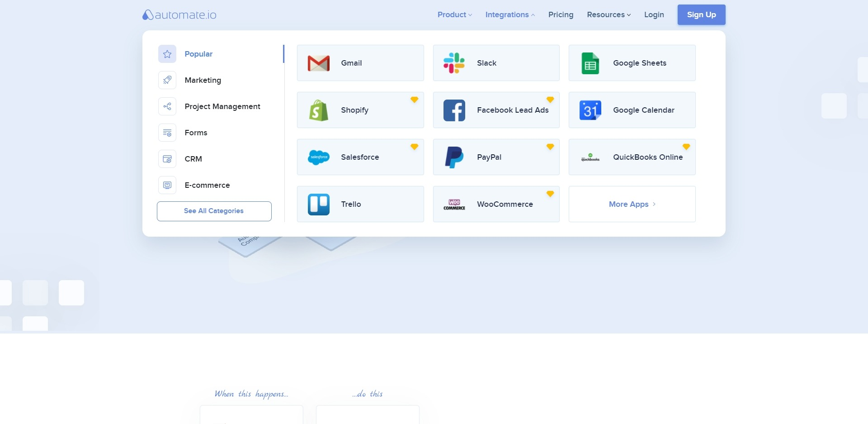Click the Project Management share icon
This screenshot has height=424, width=868.
[x=167, y=106]
